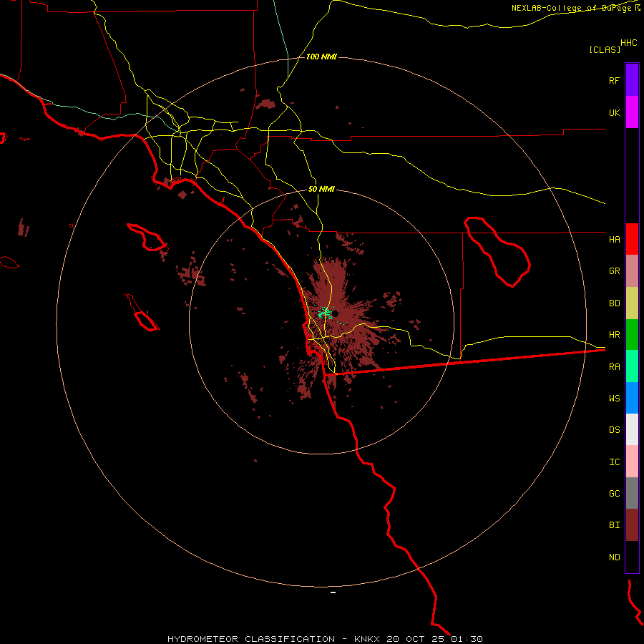644x644 pixels.
Task: Click the RF legend label
Action: (x=614, y=80)
